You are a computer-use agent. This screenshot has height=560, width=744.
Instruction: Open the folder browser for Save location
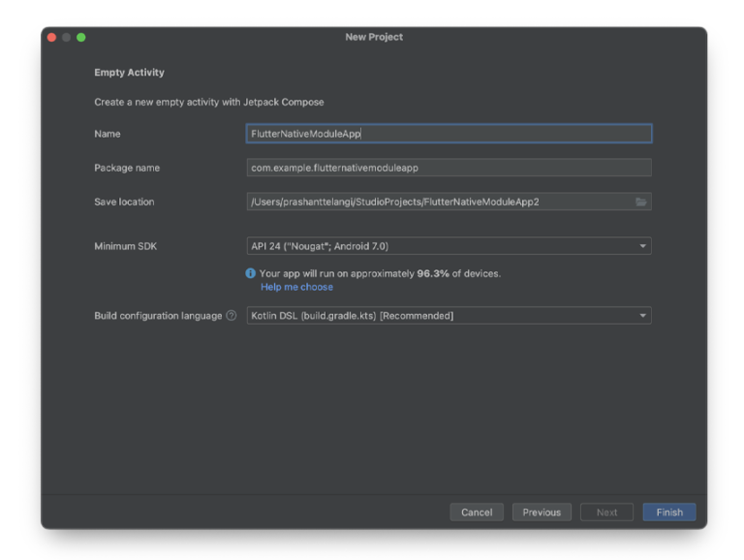point(640,202)
